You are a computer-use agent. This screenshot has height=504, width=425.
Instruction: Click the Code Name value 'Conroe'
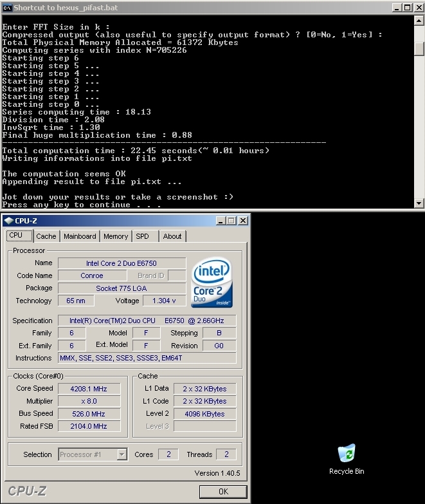pos(92,275)
